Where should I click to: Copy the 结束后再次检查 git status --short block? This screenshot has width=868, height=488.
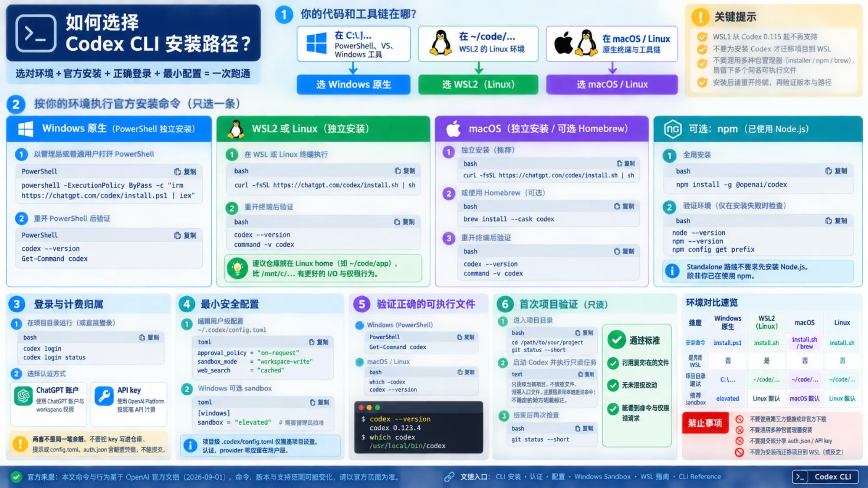coord(584,429)
